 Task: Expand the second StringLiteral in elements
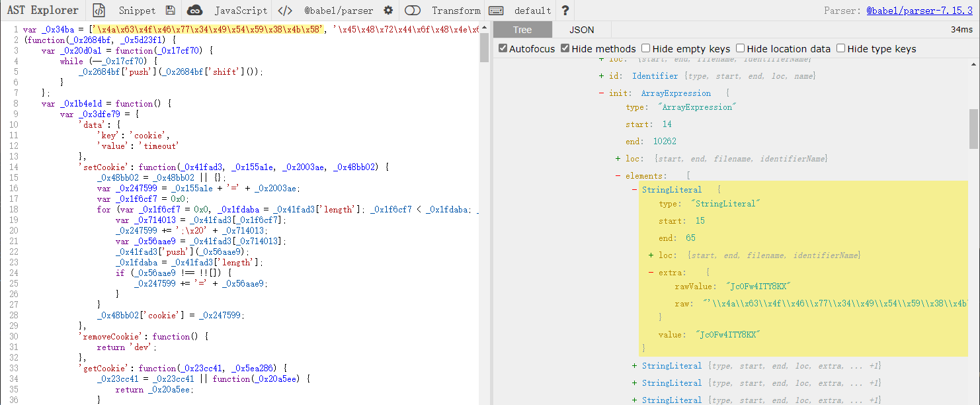click(635, 365)
